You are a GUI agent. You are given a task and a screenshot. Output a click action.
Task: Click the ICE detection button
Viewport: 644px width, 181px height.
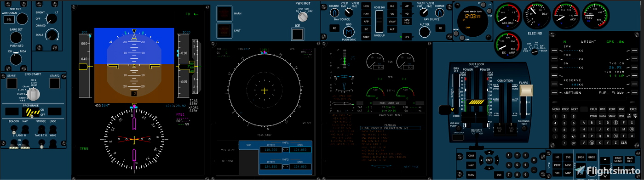pos(297,34)
